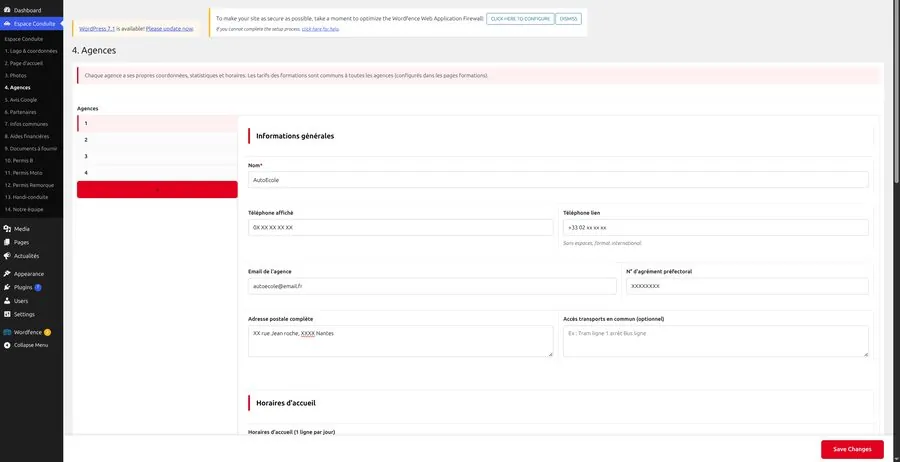The width and height of the screenshot is (900, 462).
Task: Click the Pages icon in sidebar
Action: coord(7,242)
